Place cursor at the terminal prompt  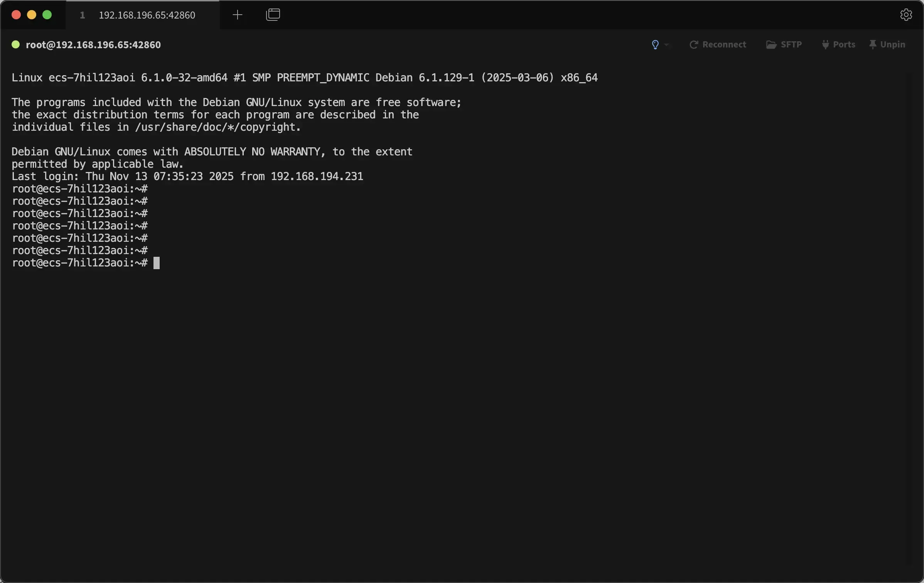point(157,263)
